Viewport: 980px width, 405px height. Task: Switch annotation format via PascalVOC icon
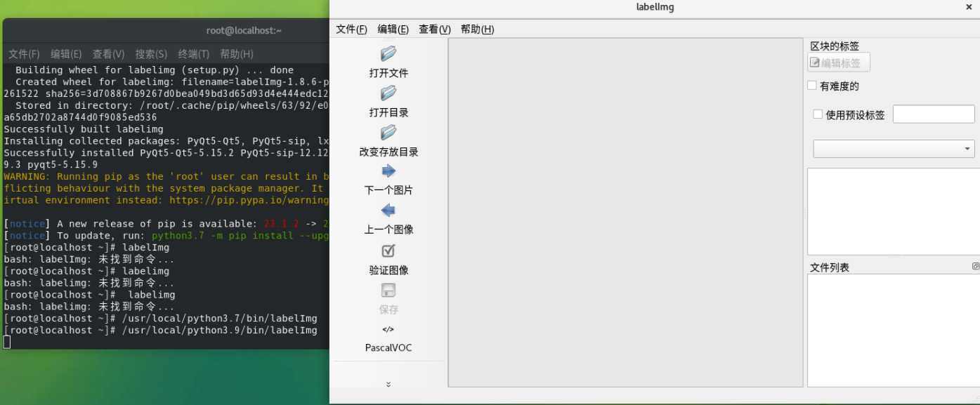(388, 329)
